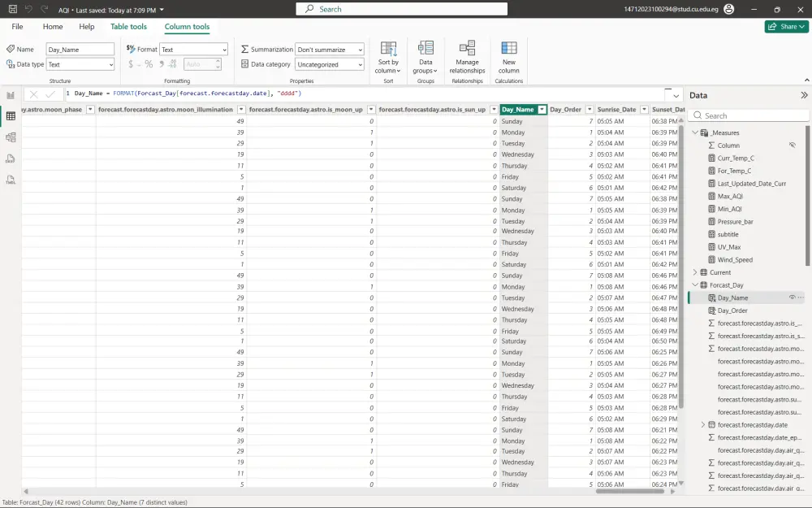Open the Help tab
812x508 pixels.
coord(87,27)
